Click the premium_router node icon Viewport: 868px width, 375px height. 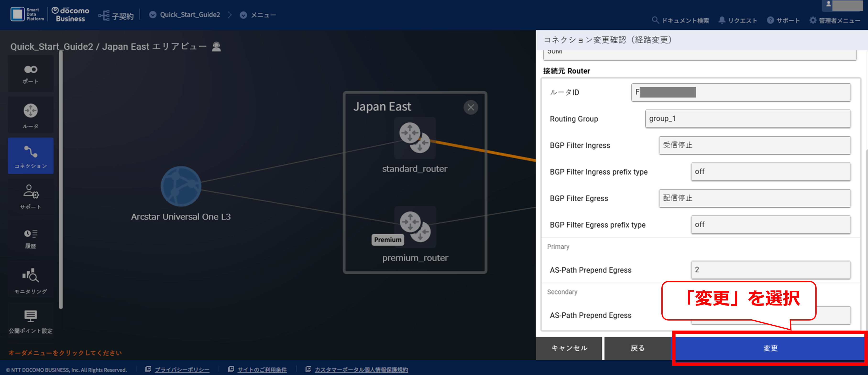(x=415, y=227)
